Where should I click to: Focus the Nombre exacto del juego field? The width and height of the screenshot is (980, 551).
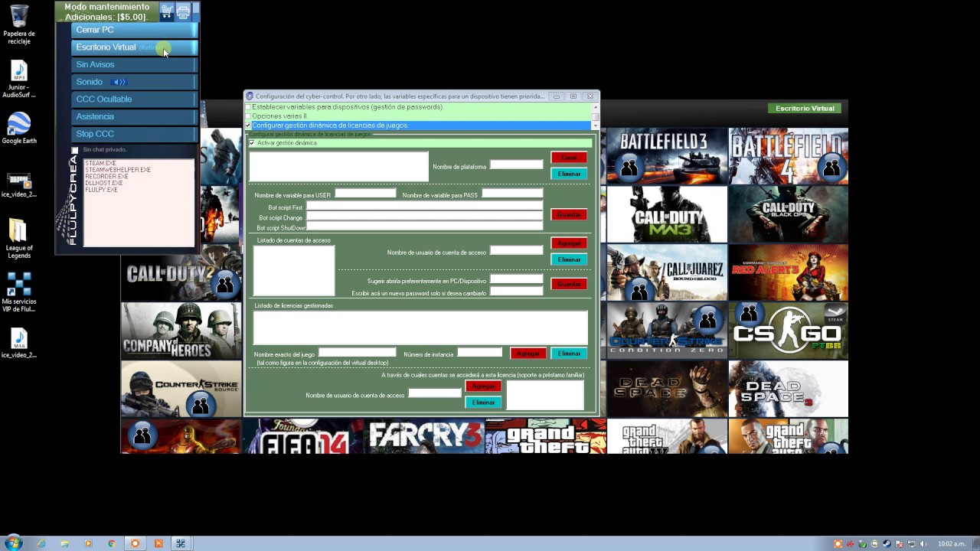pyautogui.click(x=358, y=352)
